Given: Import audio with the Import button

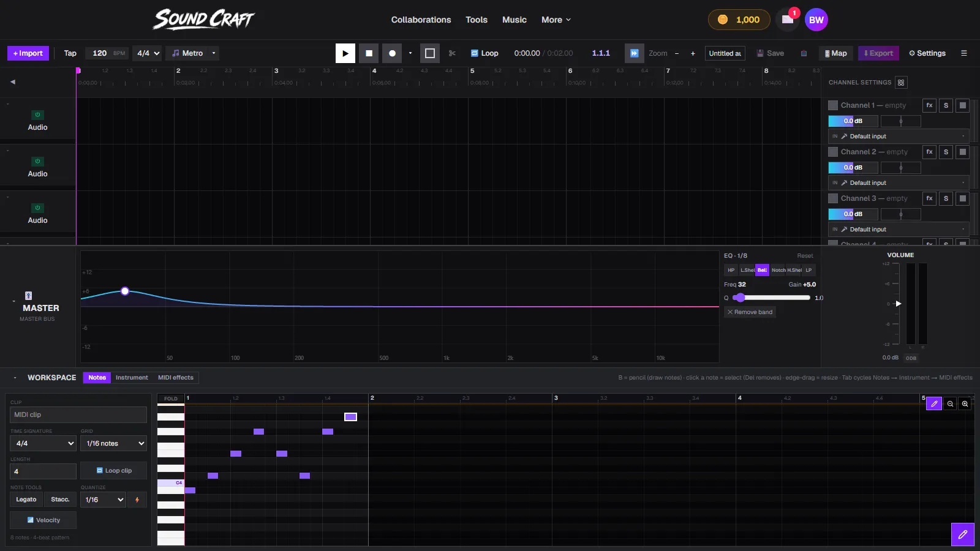Looking at the screenshot, I should pos(28,53).
